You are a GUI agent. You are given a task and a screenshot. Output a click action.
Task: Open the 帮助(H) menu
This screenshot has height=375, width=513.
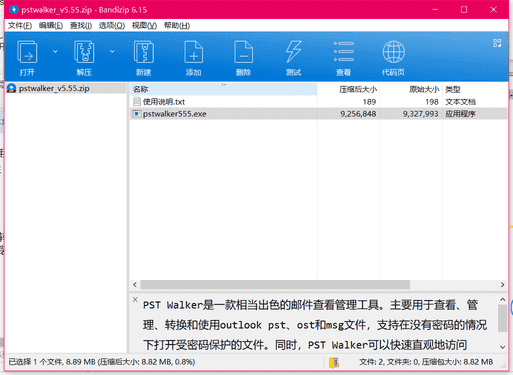pyautogui.click(x=177, y=26)
